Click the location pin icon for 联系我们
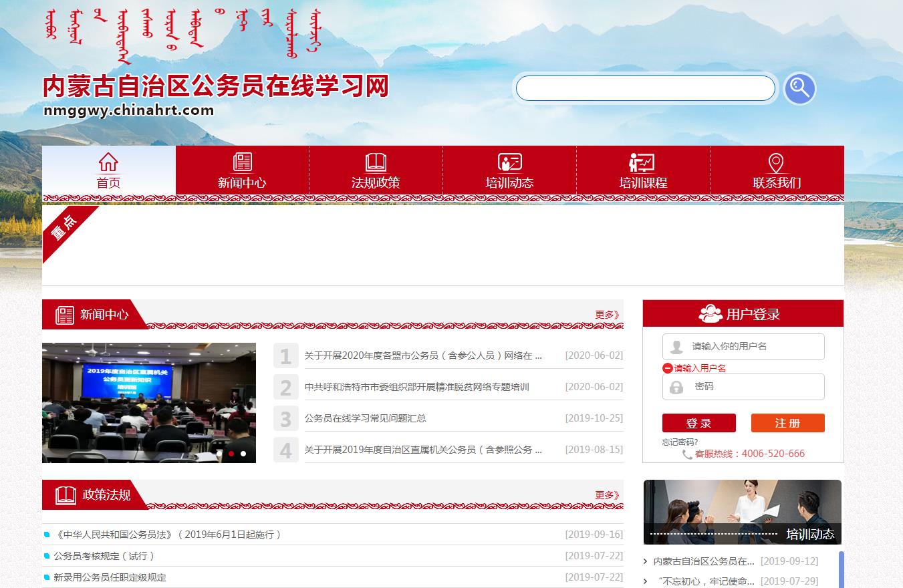The width and height of the screenshot is (903, 588). coord(776,162)
